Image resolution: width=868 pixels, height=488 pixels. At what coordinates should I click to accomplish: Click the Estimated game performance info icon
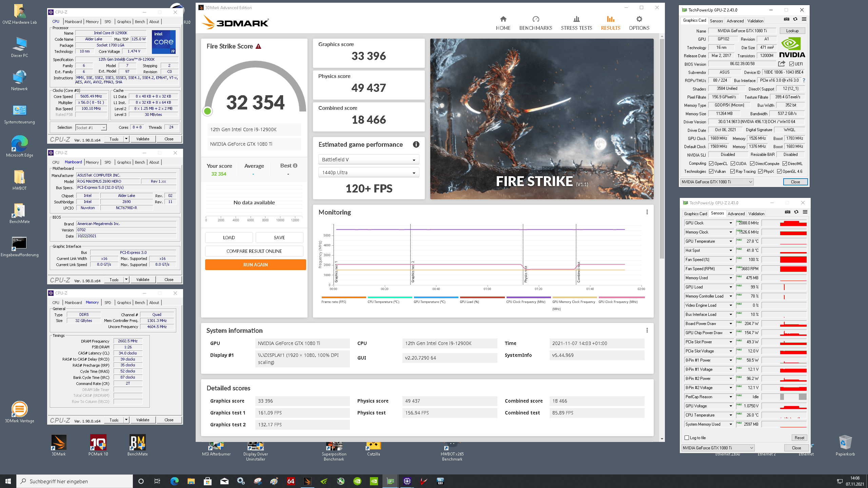416,145
